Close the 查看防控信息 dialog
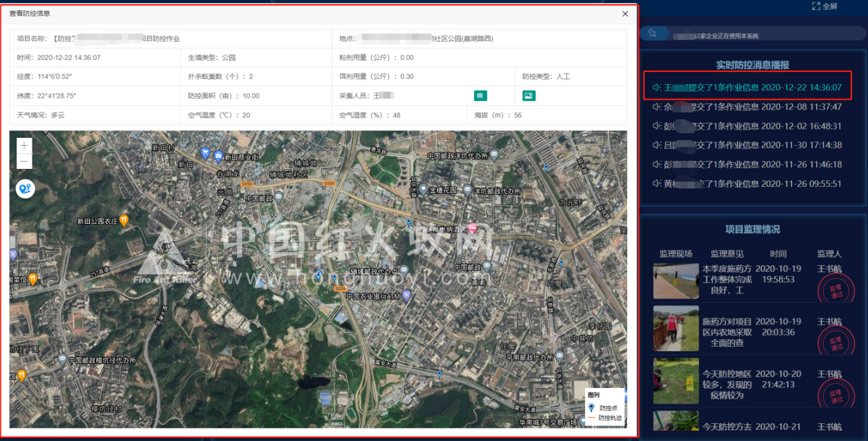 click(625, 14)
